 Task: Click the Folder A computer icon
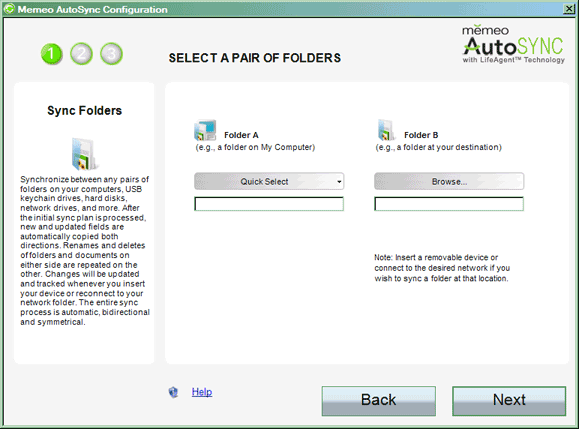(205, 130)
